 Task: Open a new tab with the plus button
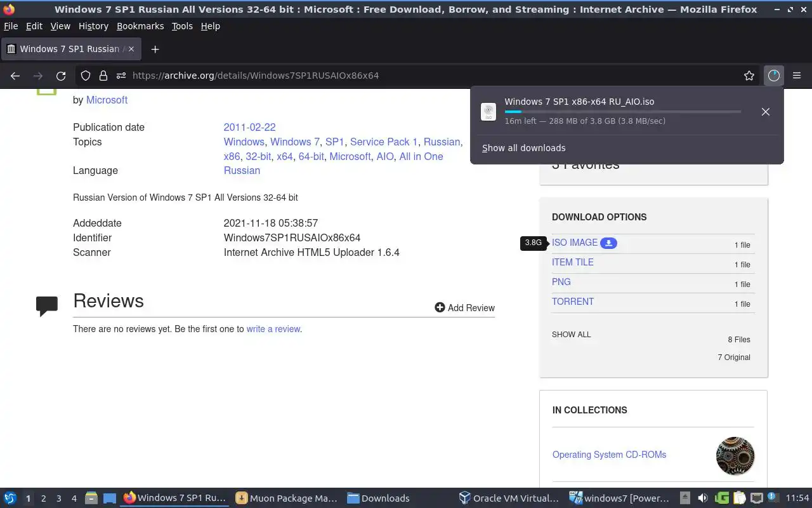155,49
